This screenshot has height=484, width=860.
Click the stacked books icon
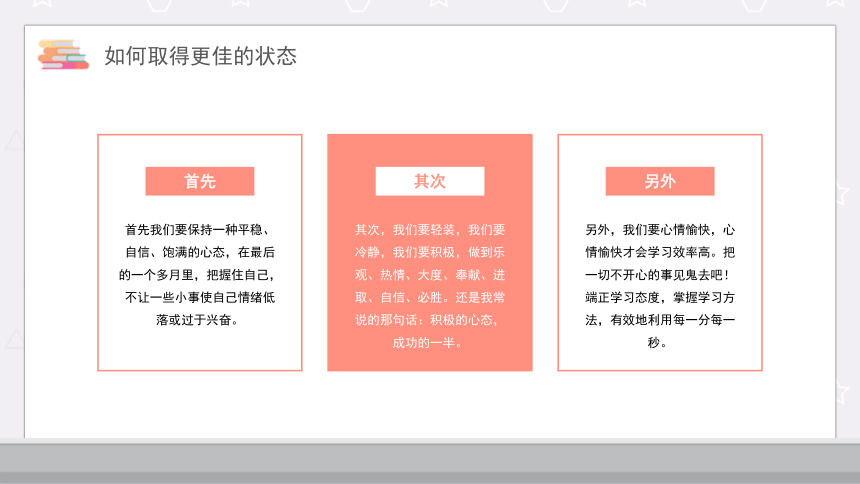pos(63,54)
